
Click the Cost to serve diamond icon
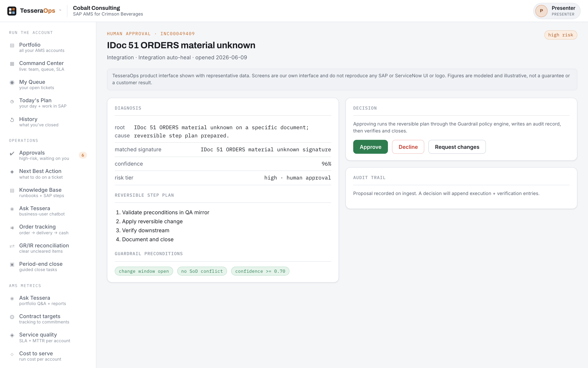[12, 354]
